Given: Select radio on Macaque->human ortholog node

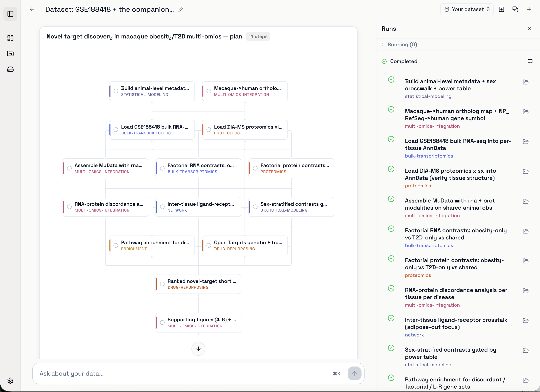Looking at the screenshot, I should 209,91.
